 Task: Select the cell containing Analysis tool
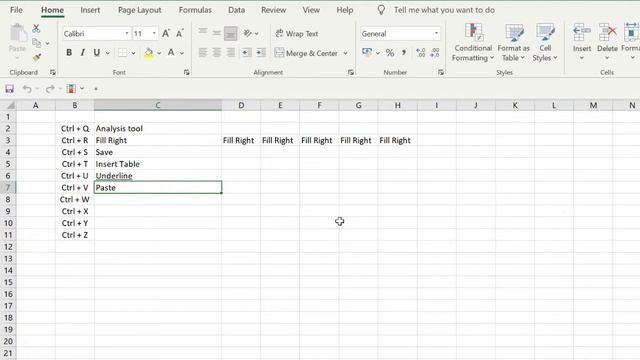(x=158, y=129)
